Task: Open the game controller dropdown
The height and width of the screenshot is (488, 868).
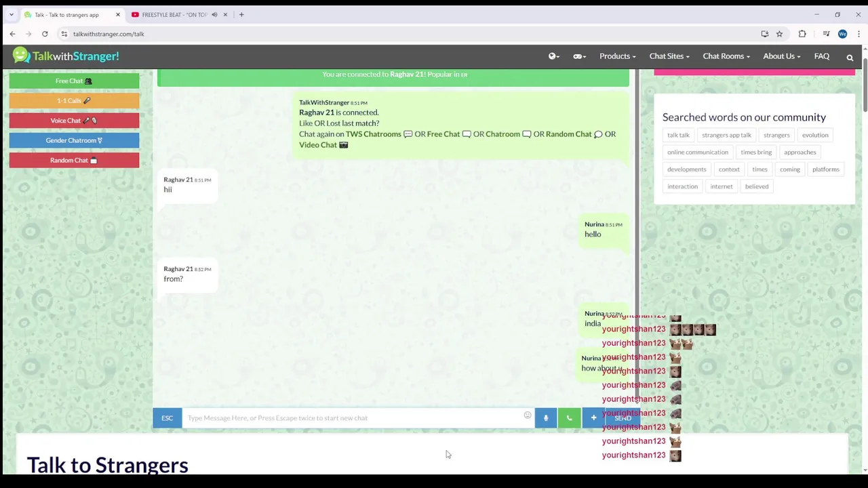Action: (578, 56)
